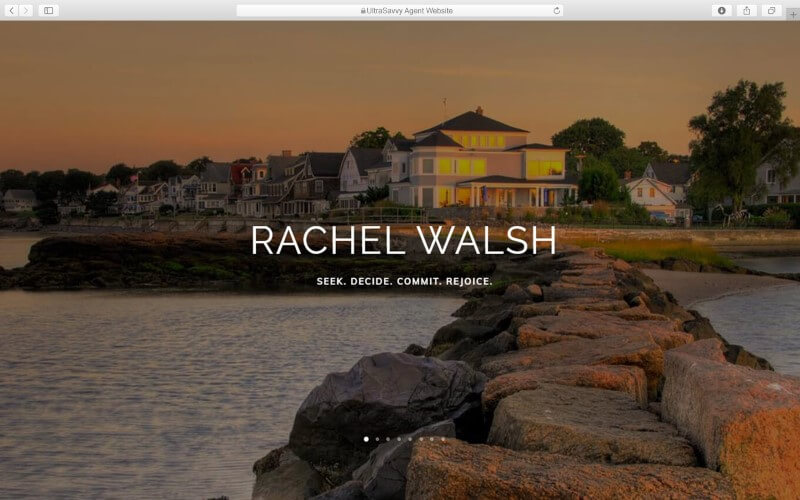Switch to the second slideshow dot
Screen dimensions: 800x500
(x=377, y=439)
